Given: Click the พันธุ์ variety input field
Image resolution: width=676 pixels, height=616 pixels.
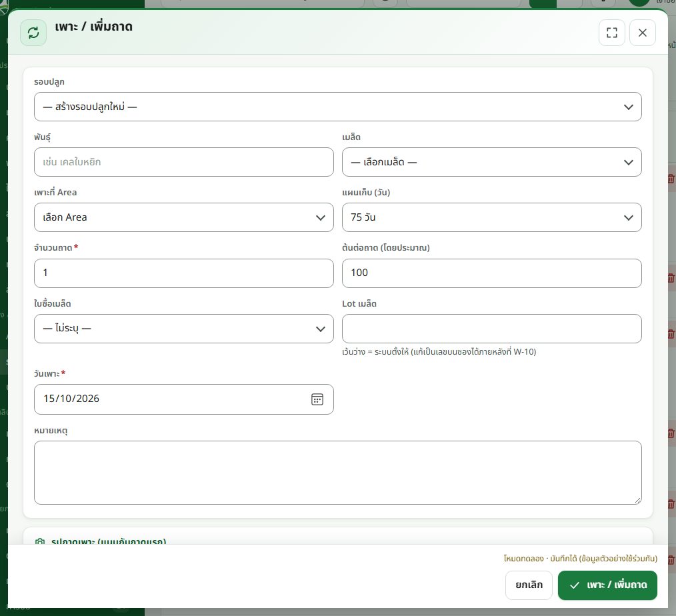Looking at the screenshot, I should (x=183, y=162).
